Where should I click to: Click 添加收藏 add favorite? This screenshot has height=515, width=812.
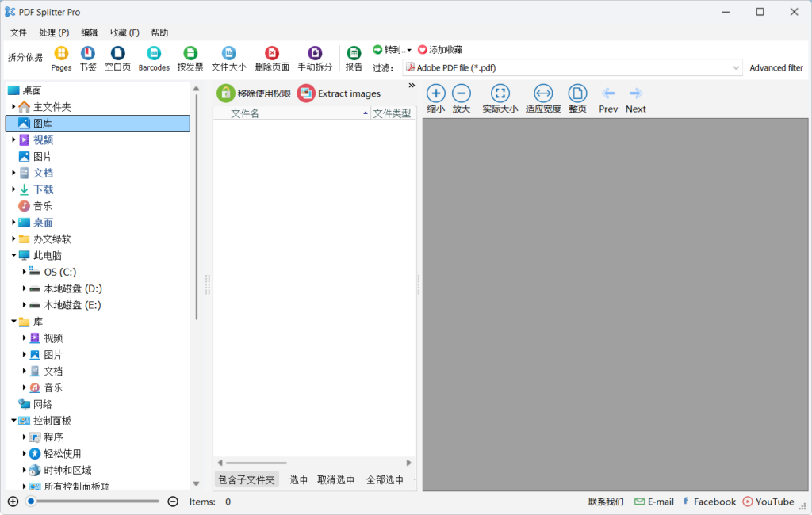point(440,50)
